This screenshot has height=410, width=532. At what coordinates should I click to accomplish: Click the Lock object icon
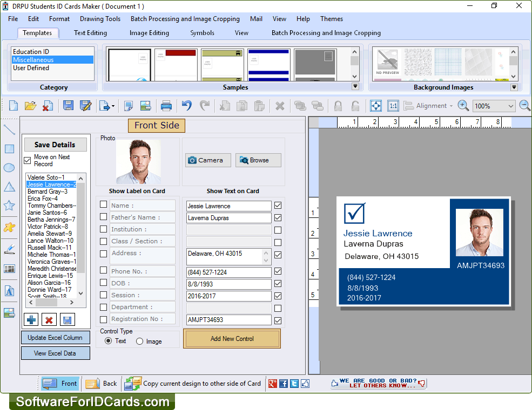tap(338, 106)
